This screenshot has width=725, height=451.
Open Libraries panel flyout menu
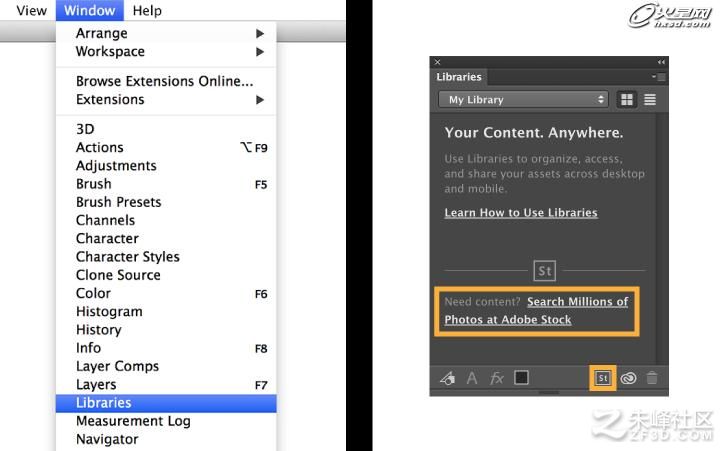coord(659,77)
